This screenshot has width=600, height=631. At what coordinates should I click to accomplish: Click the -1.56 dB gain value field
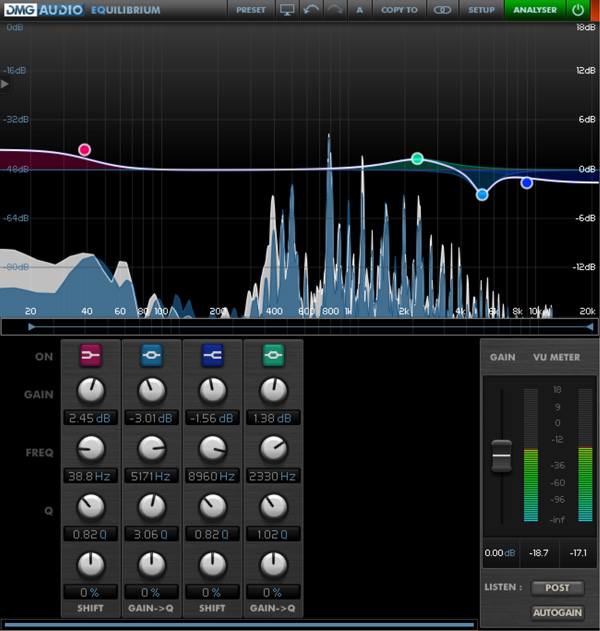tap(212, 418)
